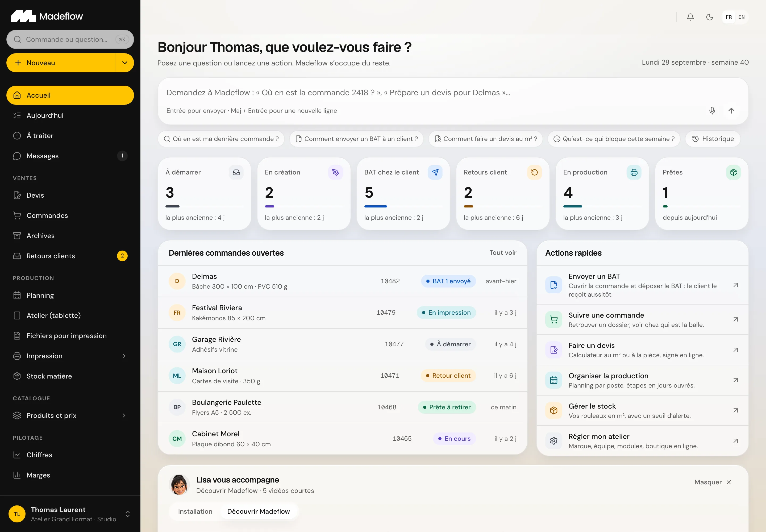
Task: Click the sidebar search field
Action: 70,40
